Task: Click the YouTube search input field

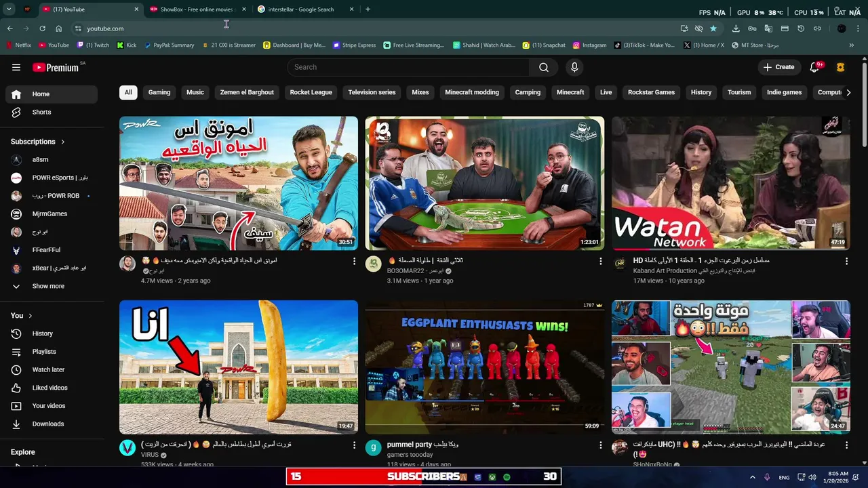Action: tap(408, 67)
